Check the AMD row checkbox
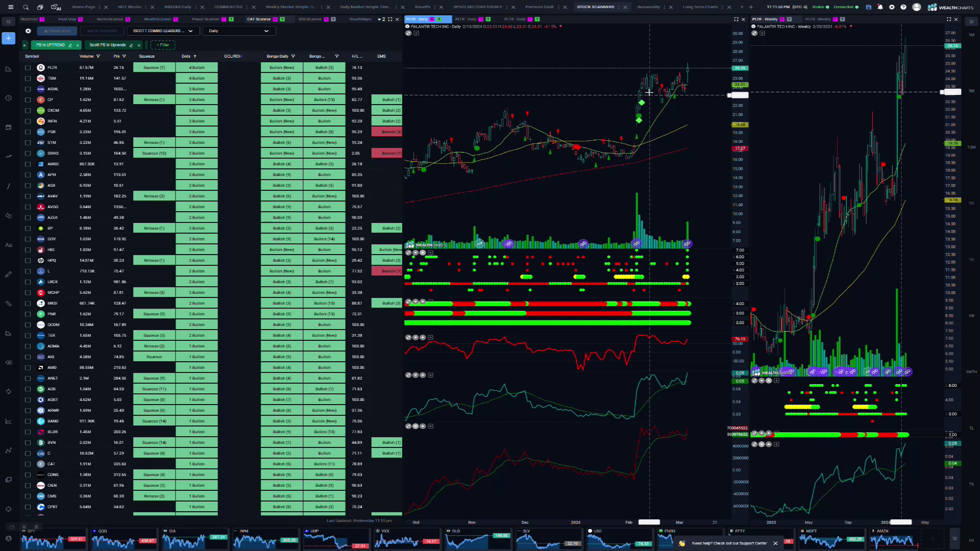The width and height of the screenshot is (980, 551). pyautogui.click(x=28, y=367)
